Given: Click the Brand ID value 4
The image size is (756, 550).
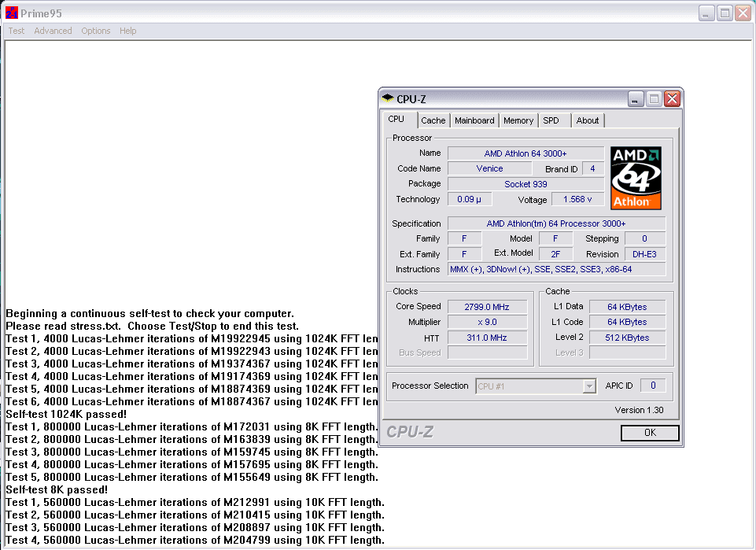Looking at the screenshot, I should tap(592, 168).
